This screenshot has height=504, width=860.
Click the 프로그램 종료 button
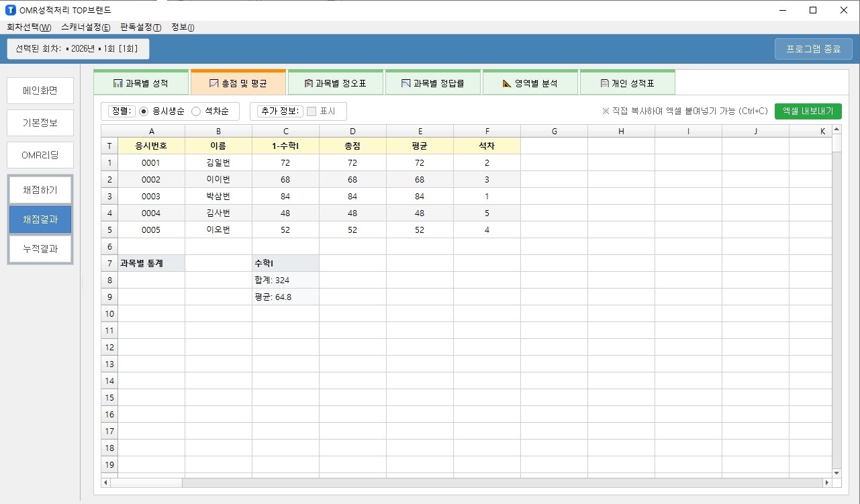[x=813, y=49]
